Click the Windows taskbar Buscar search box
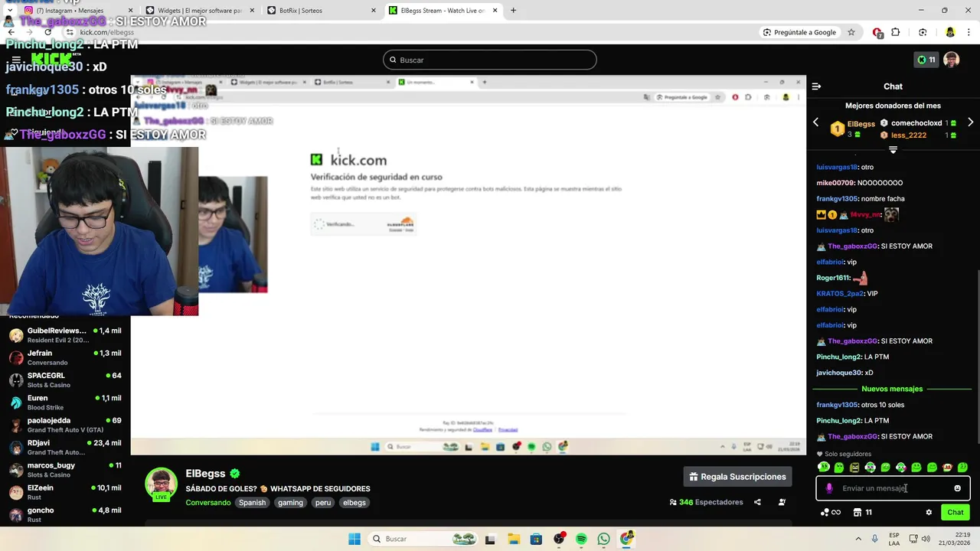The image size is (980, 551). click(x=423, y=539)
